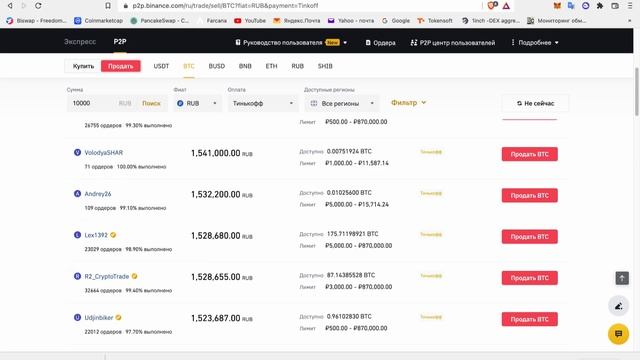The image size is (640, 360).
Task: Click the P2P tab in header
Action: pos(120,42)
